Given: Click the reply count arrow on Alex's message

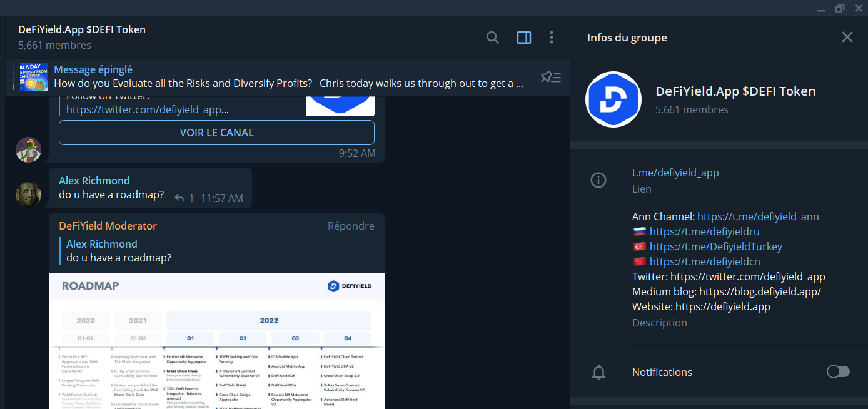Looking at the screenshot, I should tap(179, 198).
